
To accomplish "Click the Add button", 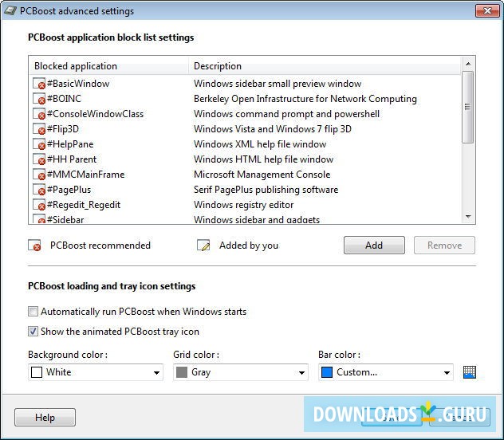I will (x=374, y=246).
